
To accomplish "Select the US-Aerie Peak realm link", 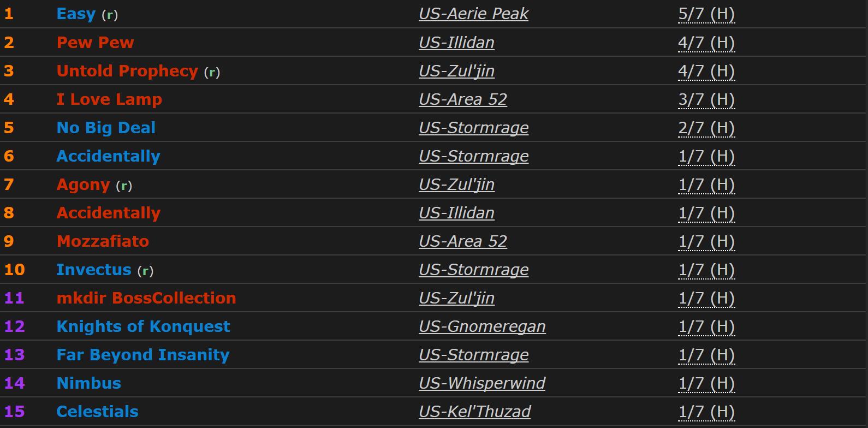I will [x=473, y=14].
